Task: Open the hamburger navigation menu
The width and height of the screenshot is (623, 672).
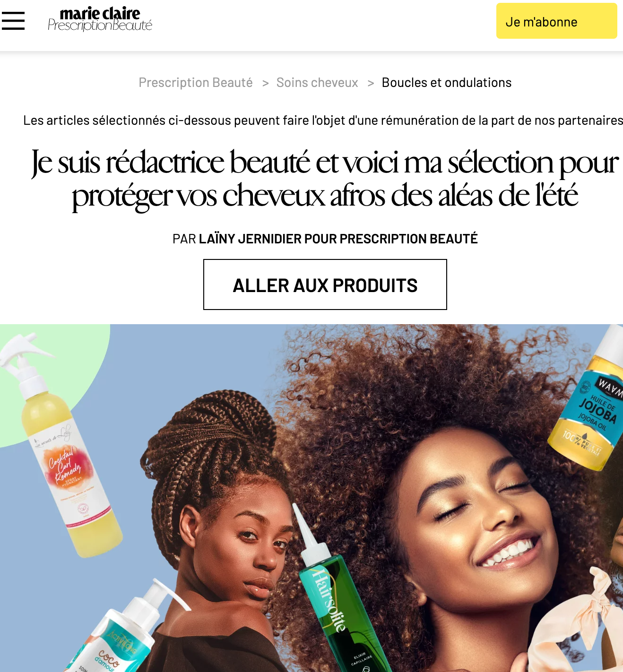Action: (13, 21)
